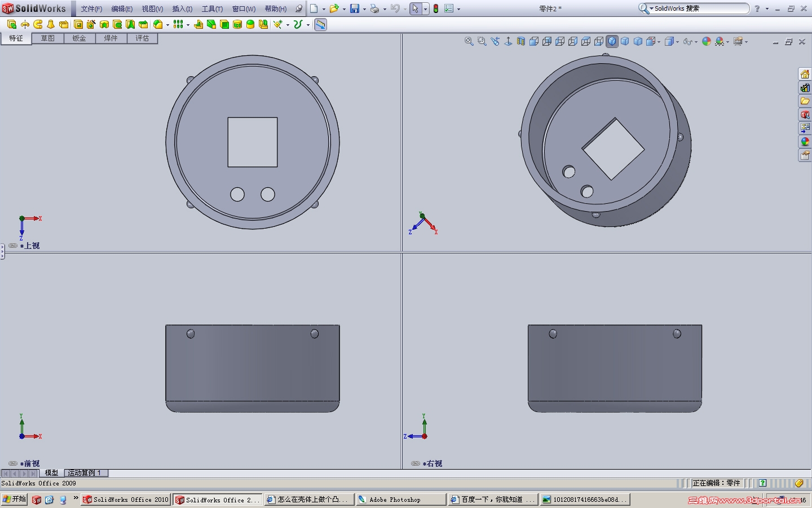Click the Select cursor tool

416,8
